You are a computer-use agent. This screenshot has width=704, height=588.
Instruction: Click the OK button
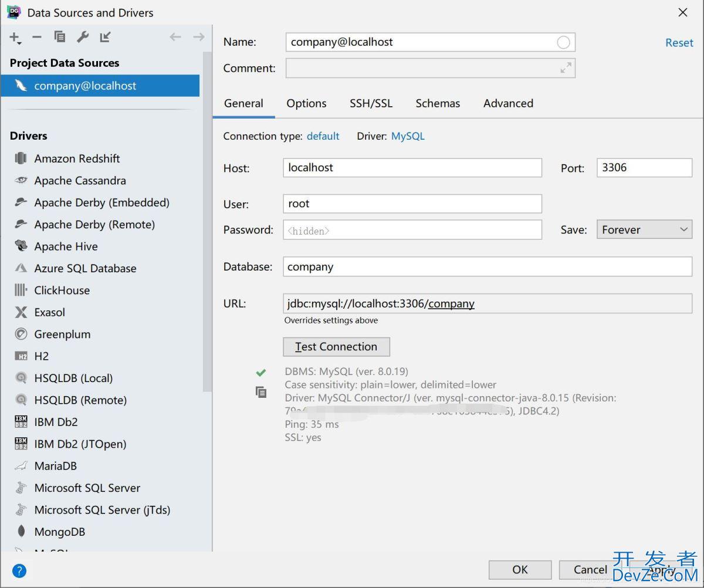520,570
